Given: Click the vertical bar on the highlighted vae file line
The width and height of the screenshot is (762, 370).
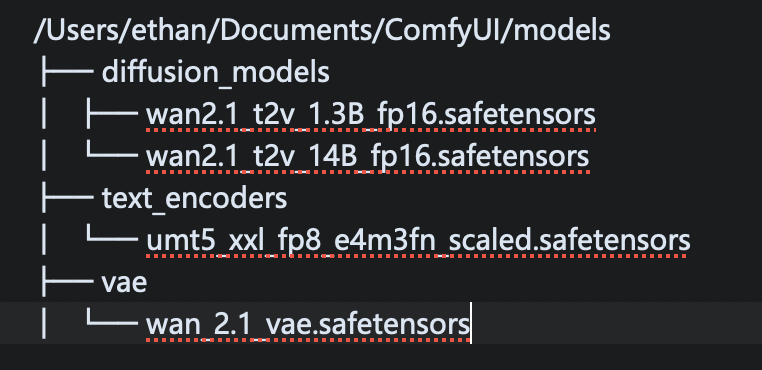Looking at the screenshot, I should pyautogui.click(x=44, y=323).
